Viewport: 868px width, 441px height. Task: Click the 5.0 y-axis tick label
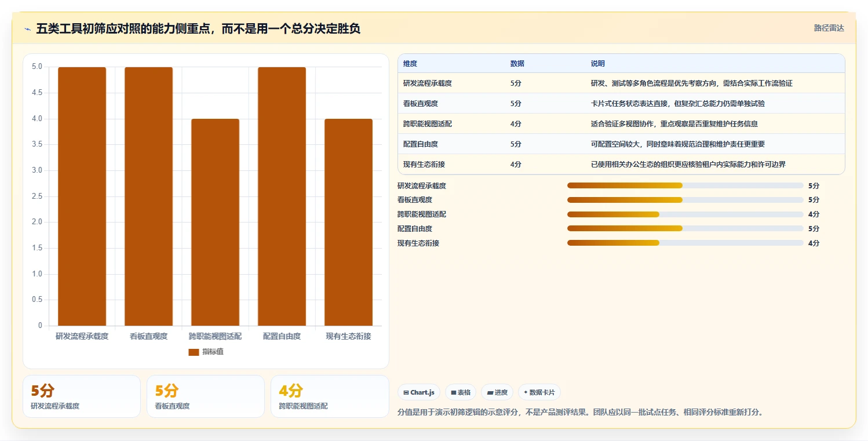coord(37,67)
